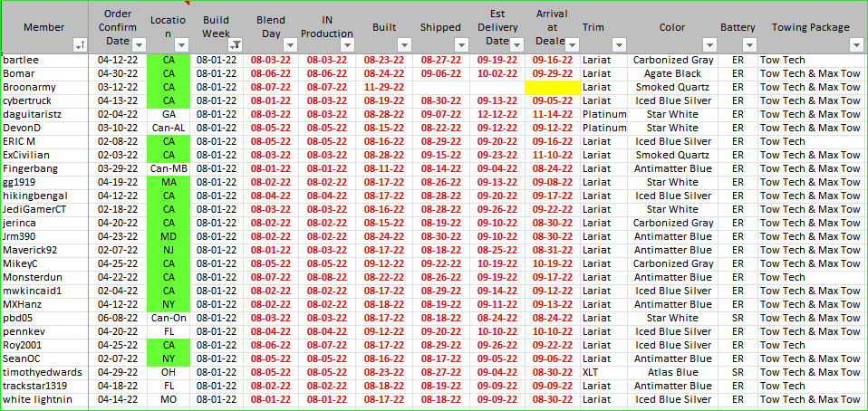This screenshot has height=411, width=868.
Task: Open the Blend Day filter arrow
Action: pyautogui.click(x=289, y=44)
